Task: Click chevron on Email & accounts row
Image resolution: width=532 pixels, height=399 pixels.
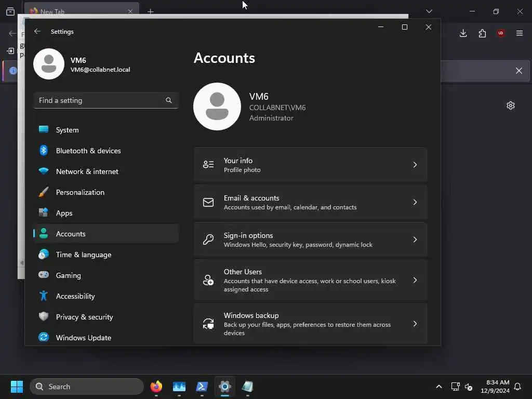Action: 415,202
